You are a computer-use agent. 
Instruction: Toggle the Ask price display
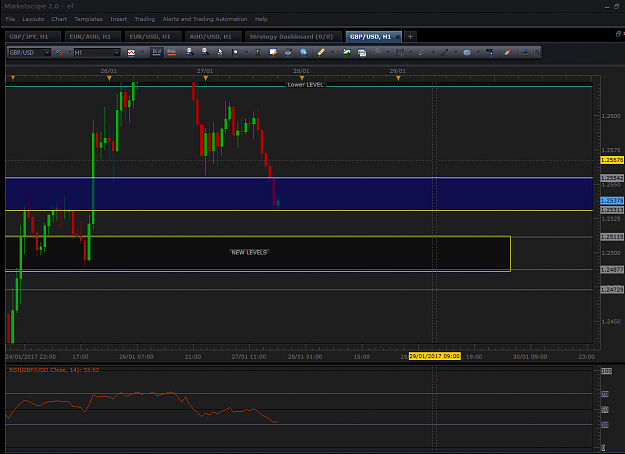point(171,52)
